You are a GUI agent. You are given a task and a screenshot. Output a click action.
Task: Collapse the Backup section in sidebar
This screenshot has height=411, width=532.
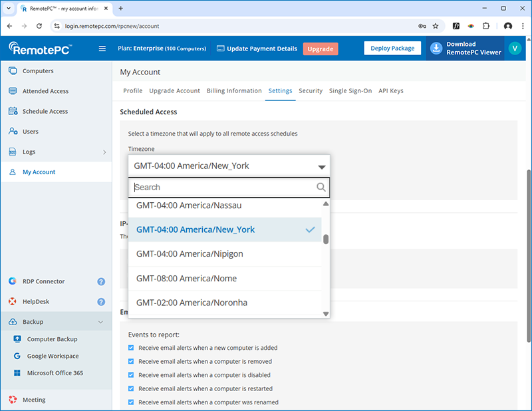pyautogui.click(x=101, y=322)
